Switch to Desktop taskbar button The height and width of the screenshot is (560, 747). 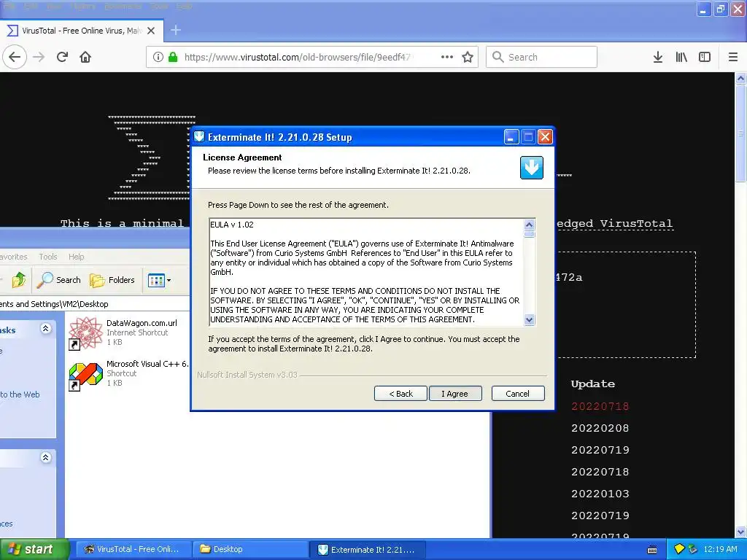pyautogui.click(x=251, y=550)
